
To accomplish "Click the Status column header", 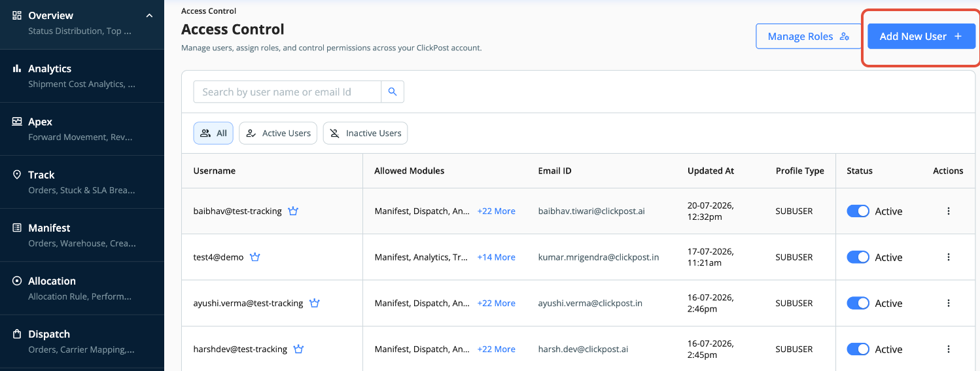I will click(860, 171).
